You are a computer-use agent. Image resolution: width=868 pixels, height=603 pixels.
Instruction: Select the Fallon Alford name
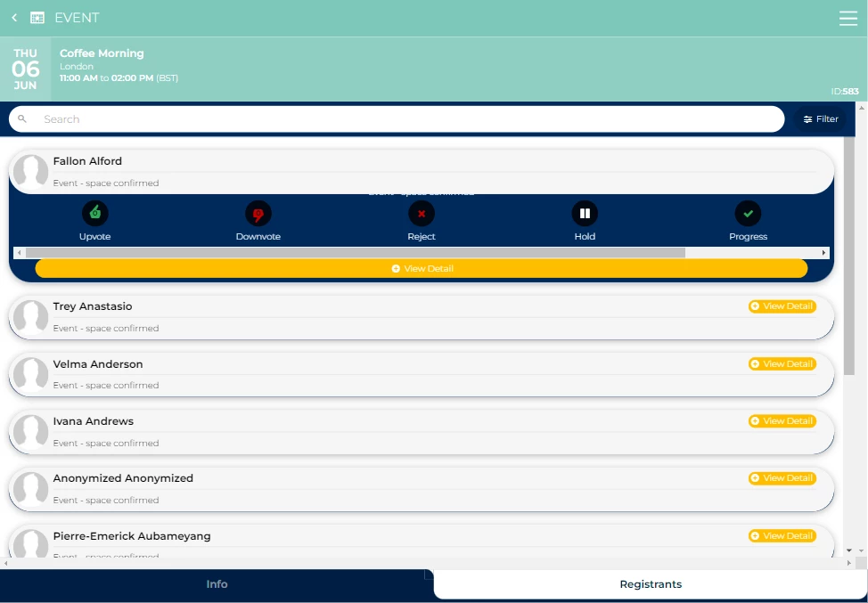tap(87, 161)
